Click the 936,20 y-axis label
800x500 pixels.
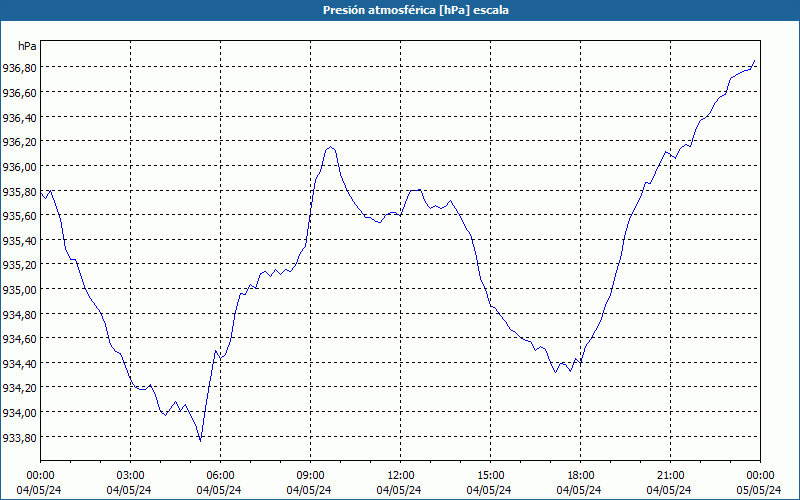coord(19,142)
